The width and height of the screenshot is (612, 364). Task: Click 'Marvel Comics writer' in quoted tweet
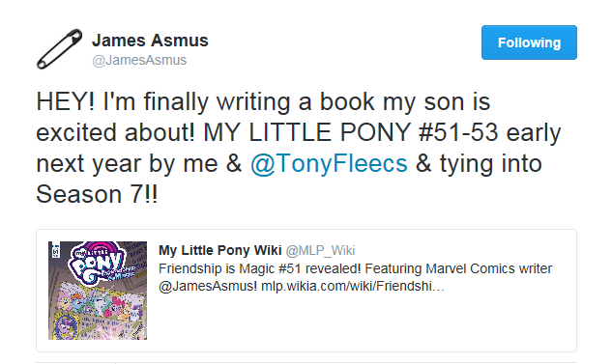click(488, 269)
